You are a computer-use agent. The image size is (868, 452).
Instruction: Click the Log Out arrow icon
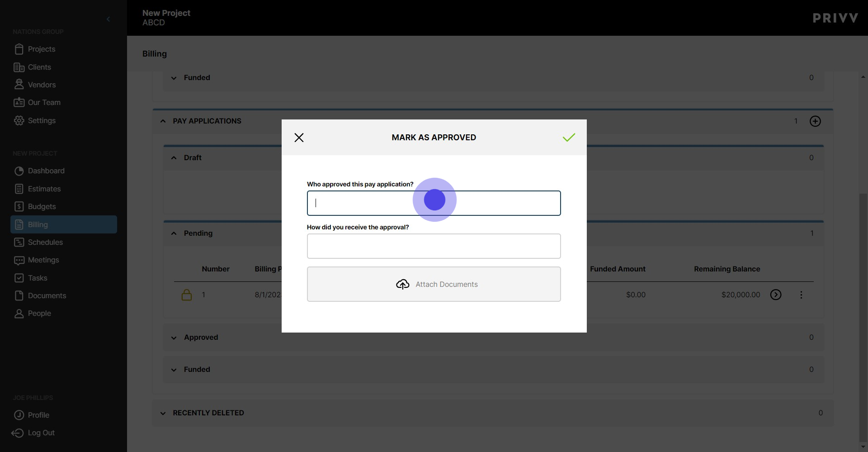click(18, 433)
